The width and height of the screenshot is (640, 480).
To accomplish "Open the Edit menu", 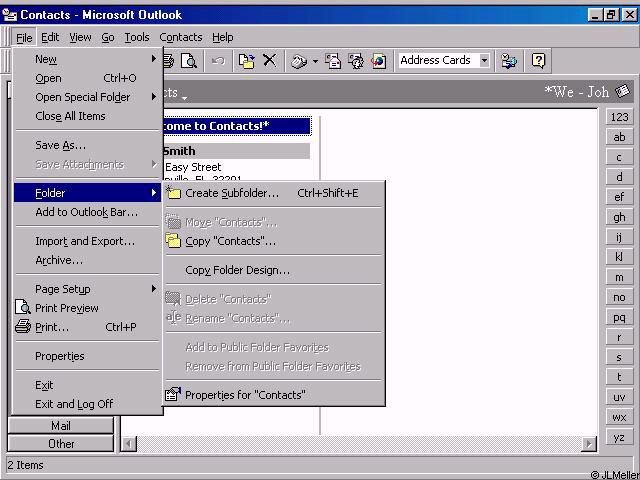I will 50,37.
